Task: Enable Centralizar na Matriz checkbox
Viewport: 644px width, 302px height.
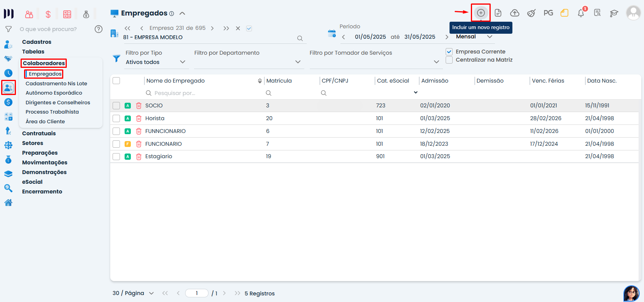Action: click(x=449, y=60)
